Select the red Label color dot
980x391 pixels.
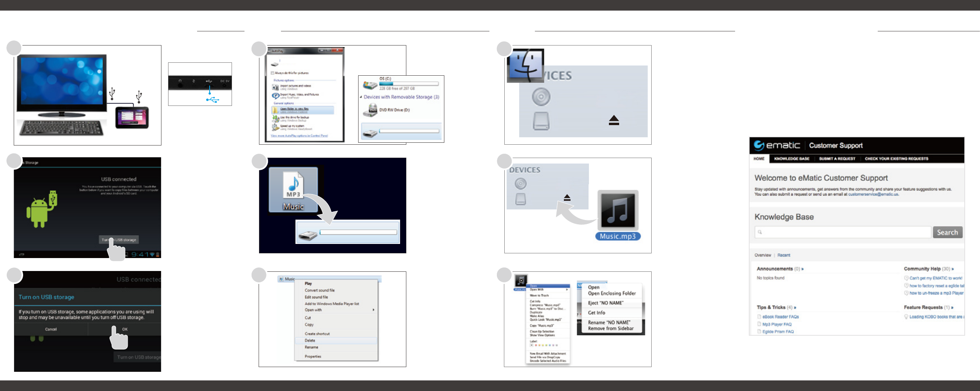coord(536,346)
